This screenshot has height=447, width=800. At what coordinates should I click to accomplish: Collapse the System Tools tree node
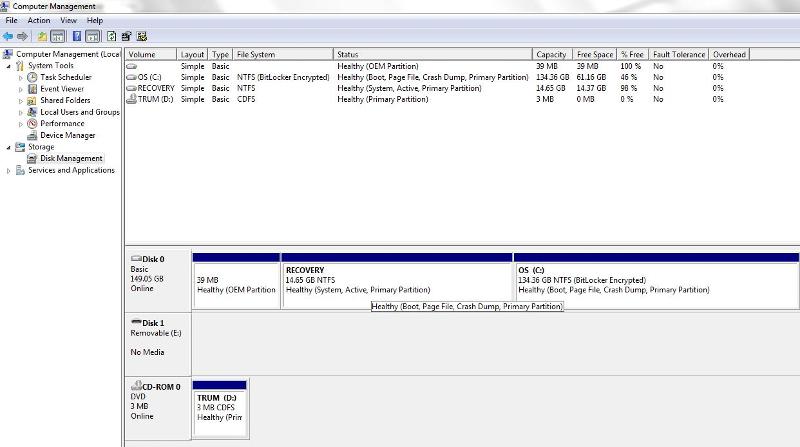click(8, 66)
